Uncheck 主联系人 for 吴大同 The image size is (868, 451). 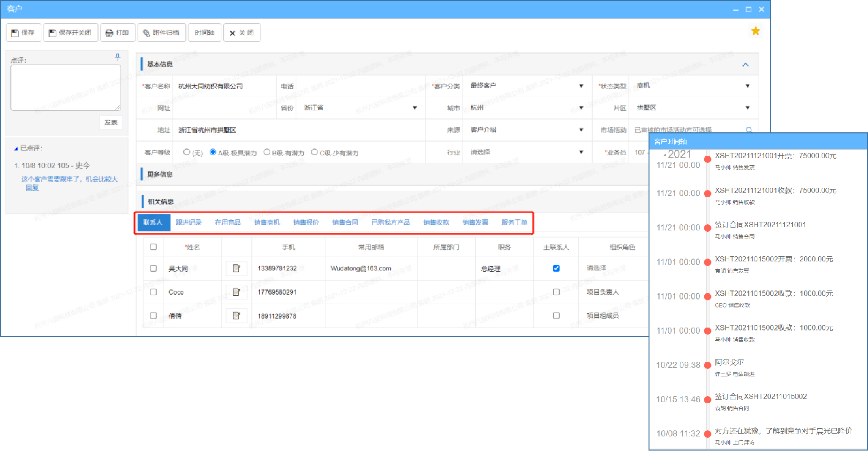[x=556, y=268]
